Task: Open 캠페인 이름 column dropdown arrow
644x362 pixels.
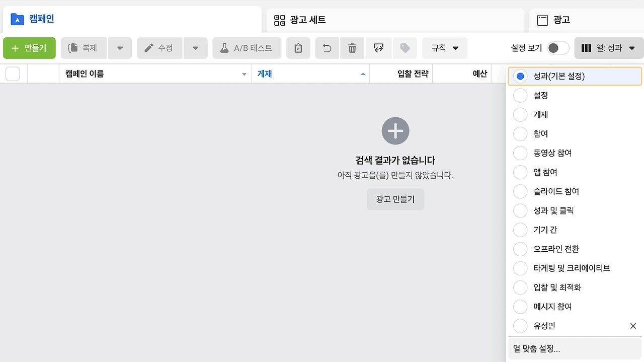Action: (244, 74)
